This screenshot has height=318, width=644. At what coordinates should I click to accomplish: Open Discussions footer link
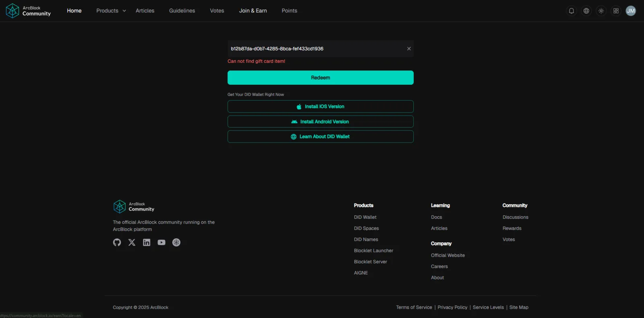pyautogui.click(x=515, y=217)
